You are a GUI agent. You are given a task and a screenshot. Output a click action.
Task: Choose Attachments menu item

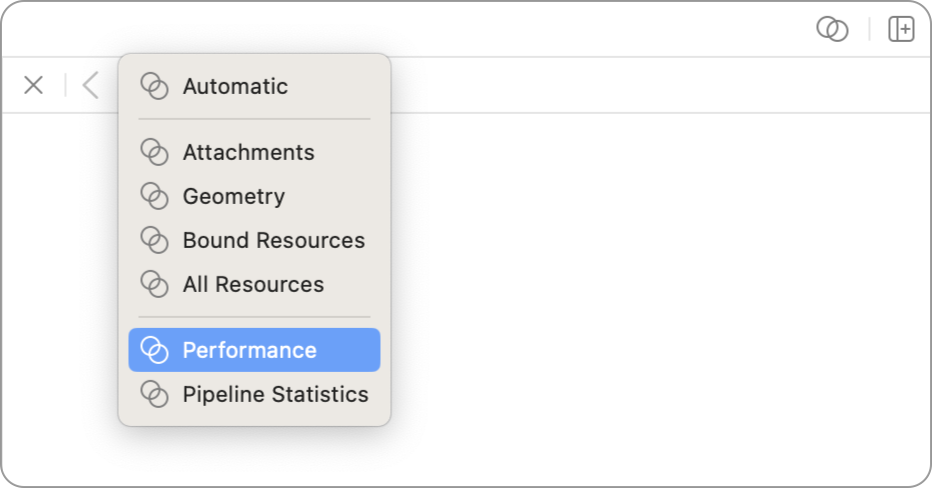(248, 153)
